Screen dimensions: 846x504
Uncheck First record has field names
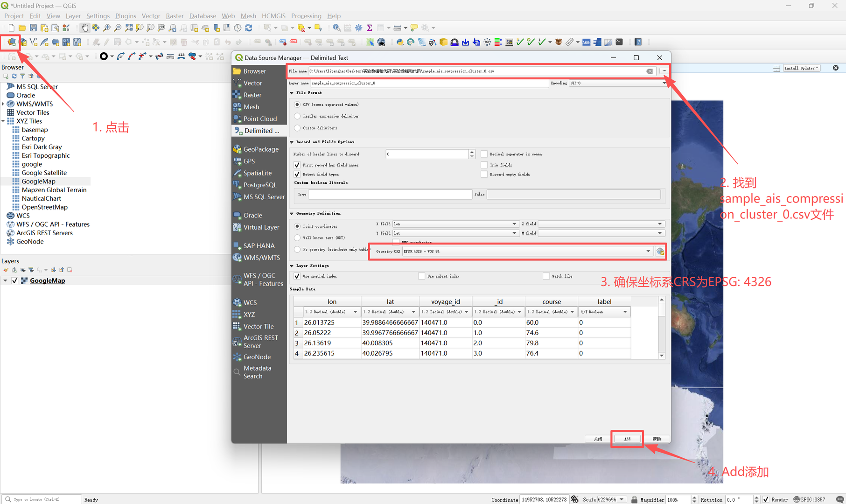point(297,165)
